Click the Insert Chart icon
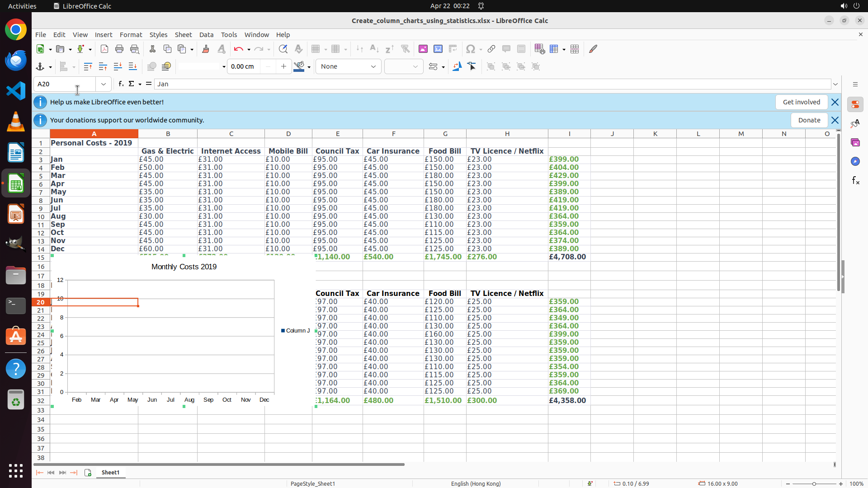 coord(438,49)
